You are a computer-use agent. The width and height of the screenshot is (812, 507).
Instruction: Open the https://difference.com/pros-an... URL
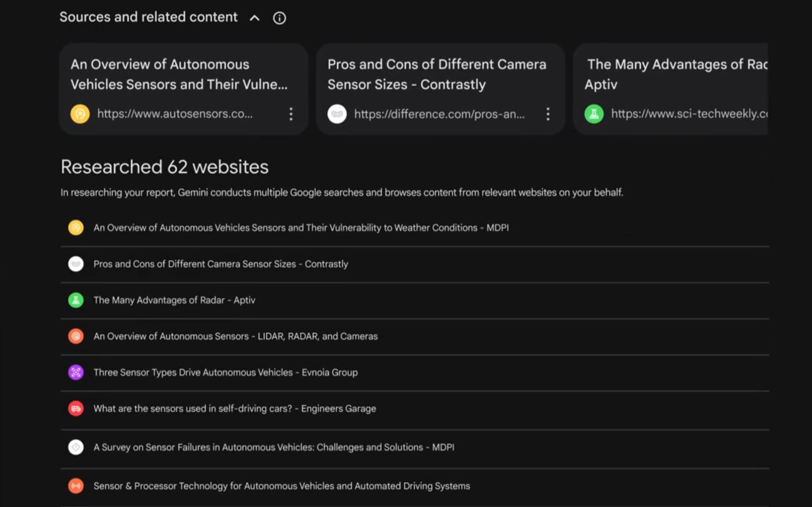(439, 114)
